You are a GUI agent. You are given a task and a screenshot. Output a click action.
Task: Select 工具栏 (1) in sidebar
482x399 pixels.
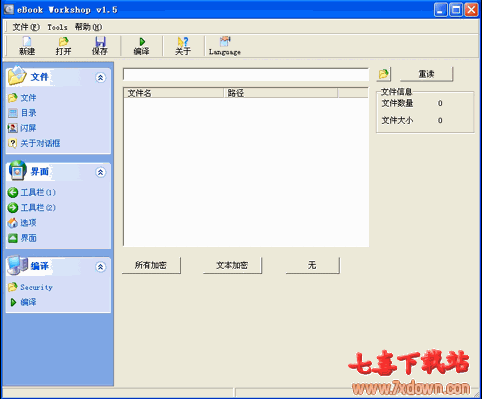pyautogui.click(x=32, y=192)
